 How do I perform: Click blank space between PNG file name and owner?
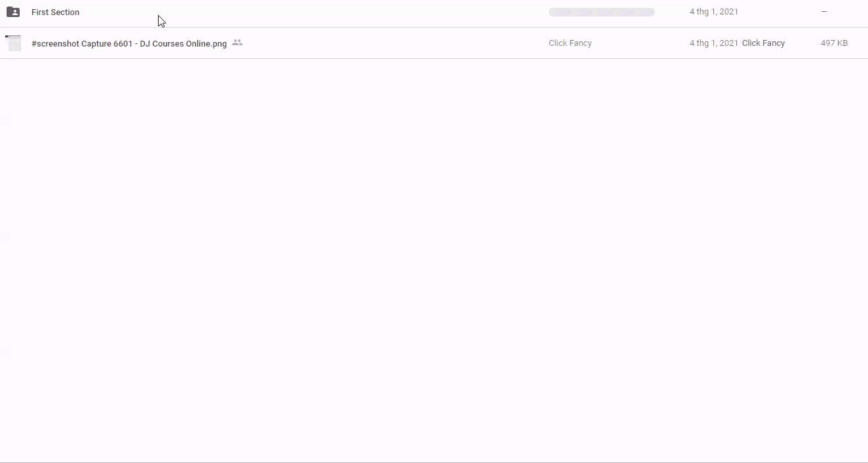393,43
